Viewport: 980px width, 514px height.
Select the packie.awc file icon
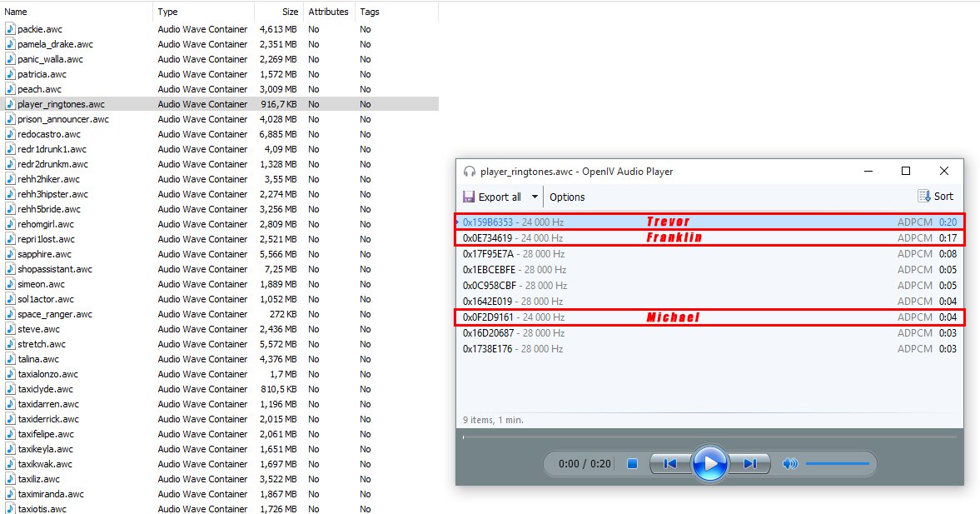click(10, 29)
